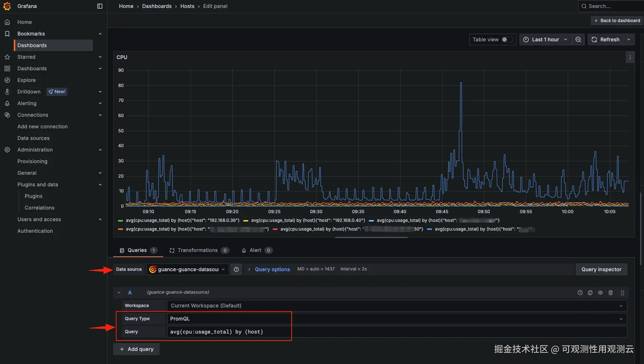The image size is (644, 364).
Task: Toggle the 192.168.0.36 legend series
Action: point(182,220)
